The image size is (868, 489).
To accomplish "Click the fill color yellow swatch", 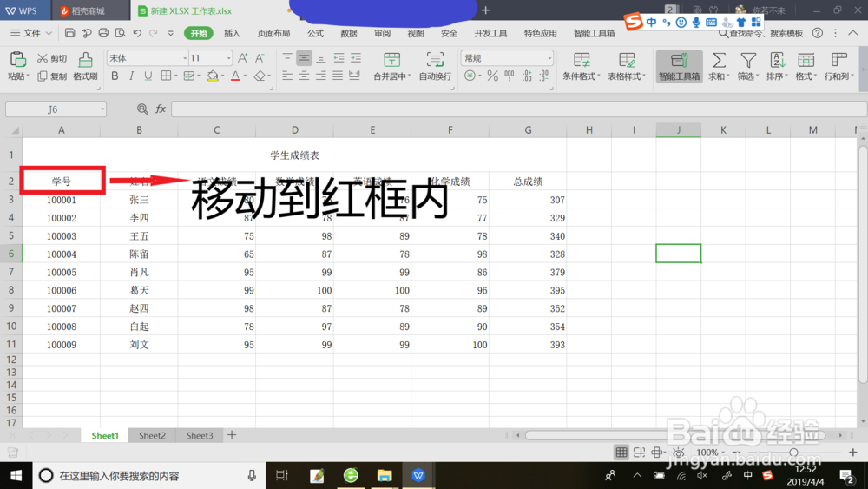I will (213, 76).
